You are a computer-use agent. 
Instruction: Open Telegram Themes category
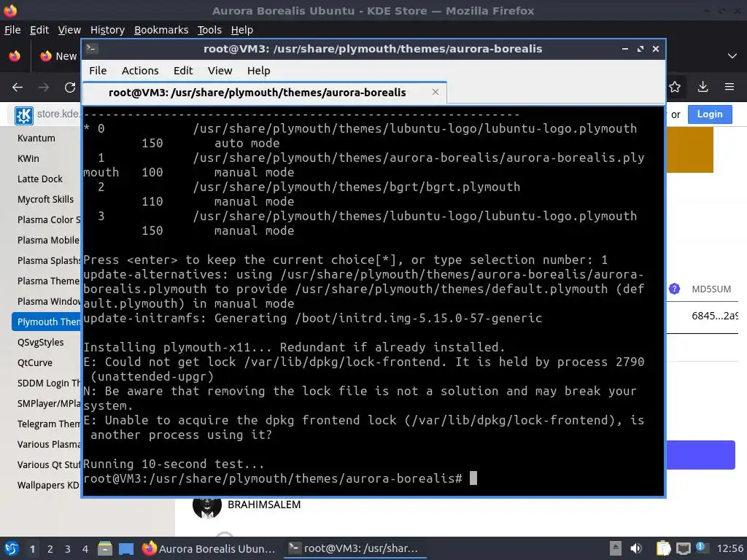[x=49, y=424]
